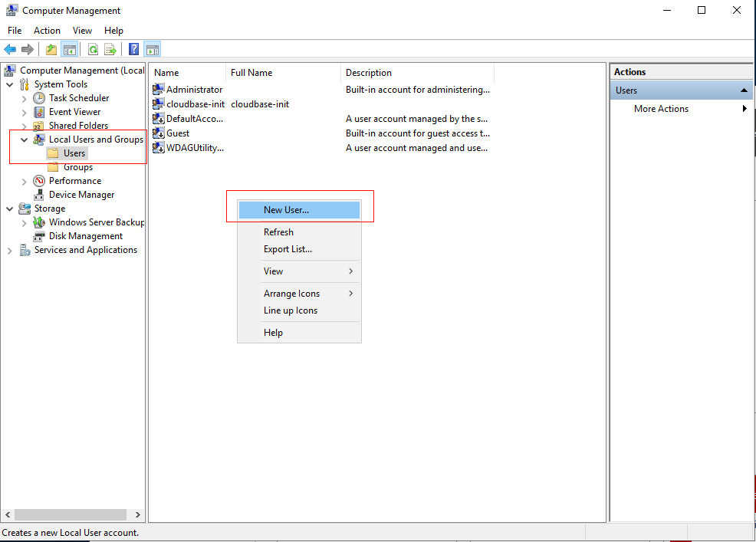This screenshot has width=756, height=542.
Task: Select the cloudbase-init user row
Action: tap(322, 104)
